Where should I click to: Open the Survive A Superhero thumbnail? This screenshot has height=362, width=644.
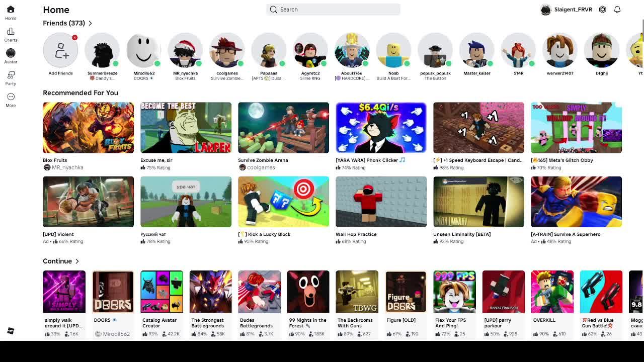click(576, 202)
